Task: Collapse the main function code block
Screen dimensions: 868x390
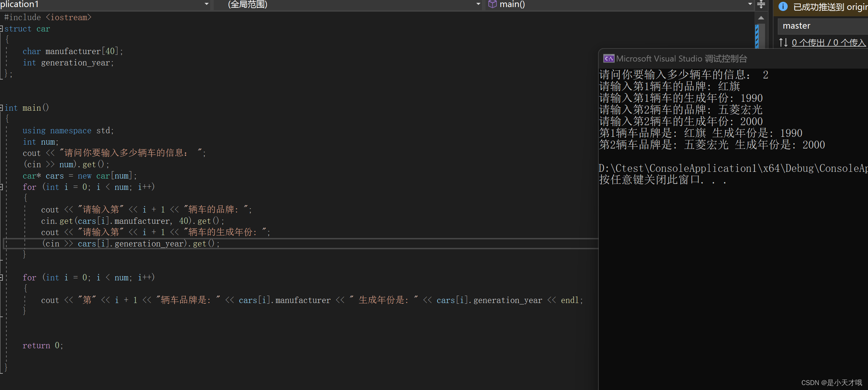Action: point(2,108)
